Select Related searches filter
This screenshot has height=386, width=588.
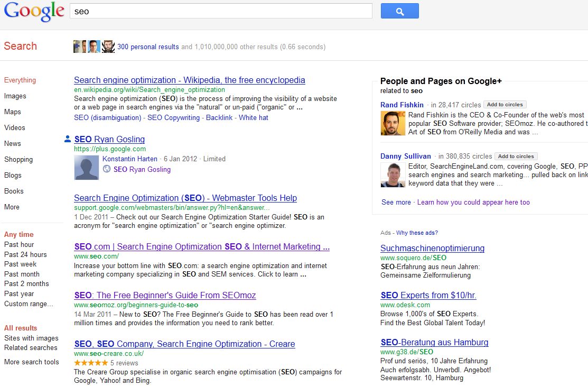click(x=31, y=348)
